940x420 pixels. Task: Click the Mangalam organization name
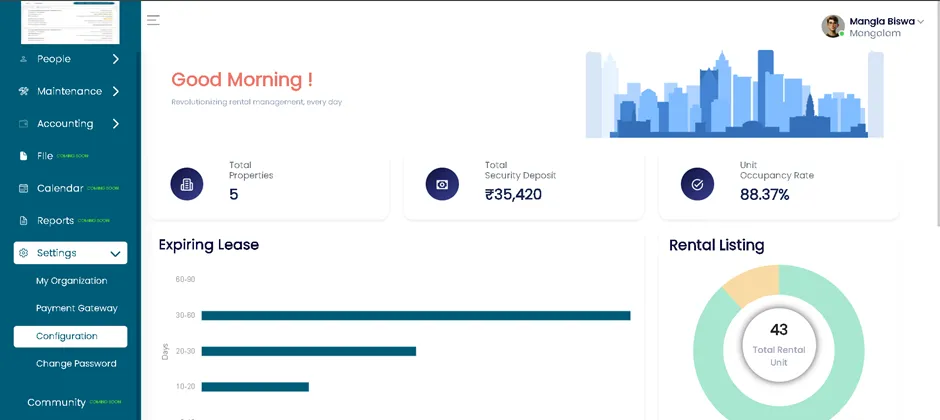875,34
